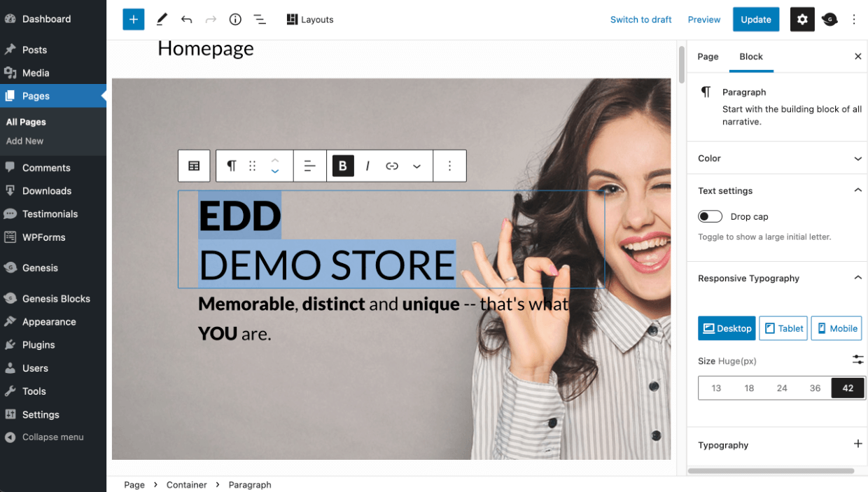
Task: Select Tablet typography view
Action: click(x=783, y=328)
